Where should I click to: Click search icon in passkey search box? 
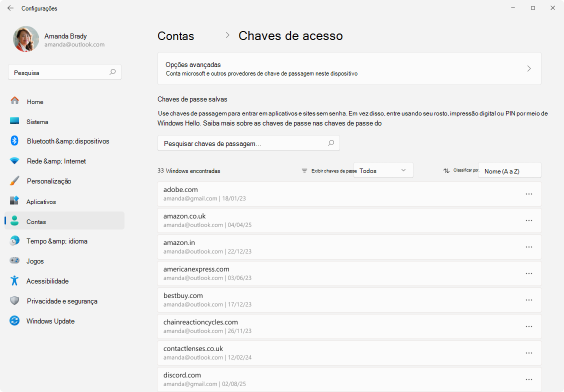pyautogui.click(x=331, y=143)
